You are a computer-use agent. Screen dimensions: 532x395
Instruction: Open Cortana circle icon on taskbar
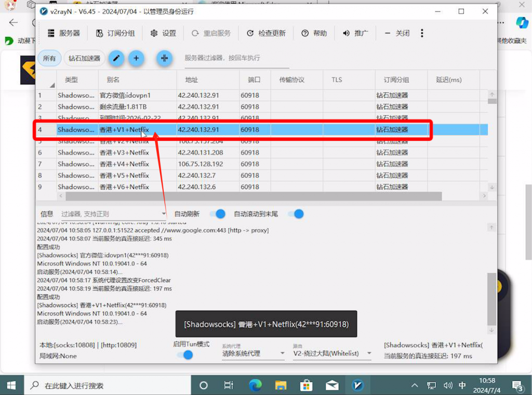point(204,385)
